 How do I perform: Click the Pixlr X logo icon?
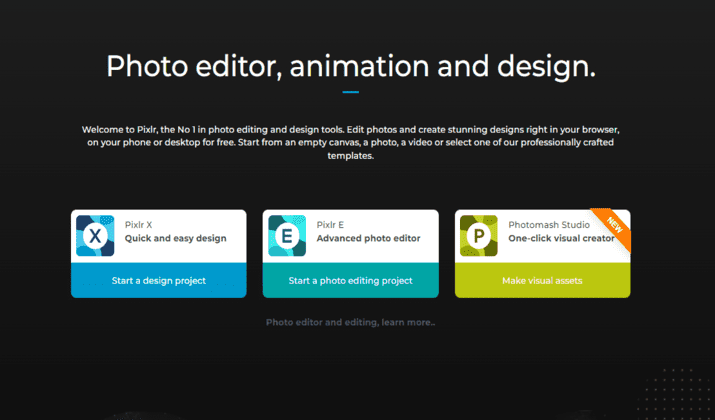(95, 236)
